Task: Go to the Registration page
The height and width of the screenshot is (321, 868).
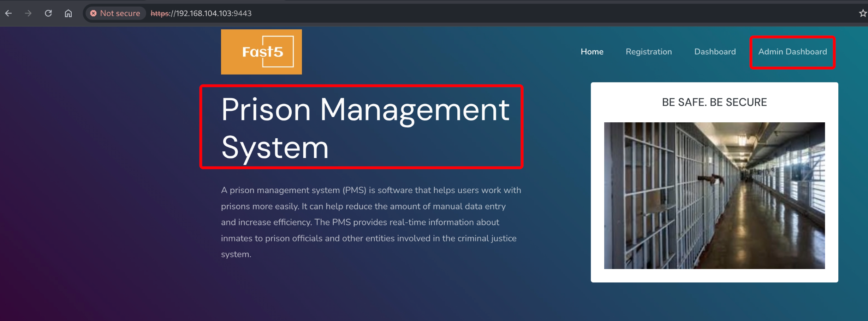Action: pos(648,52)
